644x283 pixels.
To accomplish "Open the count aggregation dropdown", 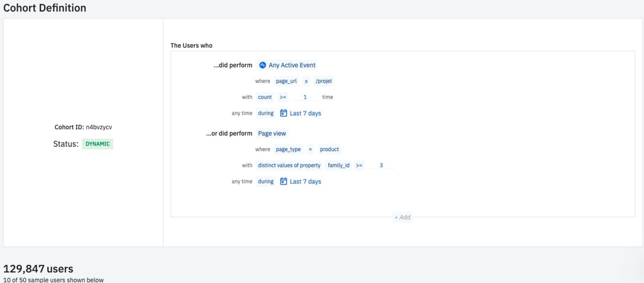I will pyautogui.click(x=265, y=97).
